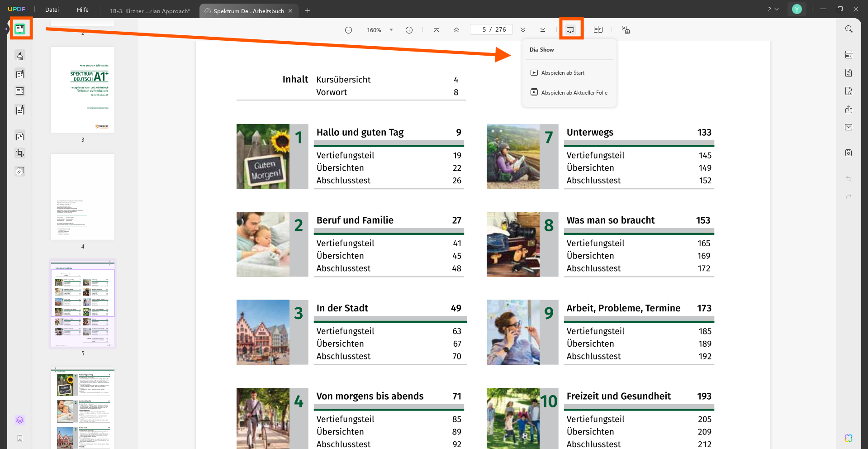This screenshot has height=449, width=868.
Task: Go to the next page
Action: (523, 30)
